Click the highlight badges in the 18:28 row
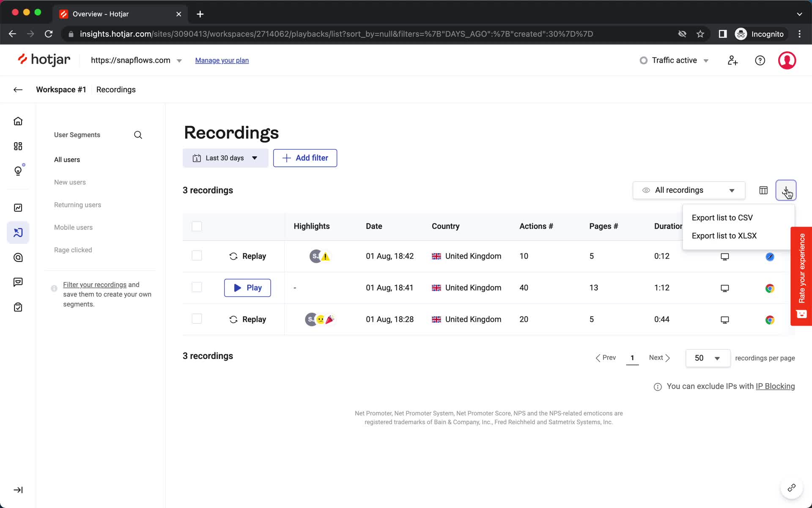This screenshot has height=508, width=812. [320, 319]
